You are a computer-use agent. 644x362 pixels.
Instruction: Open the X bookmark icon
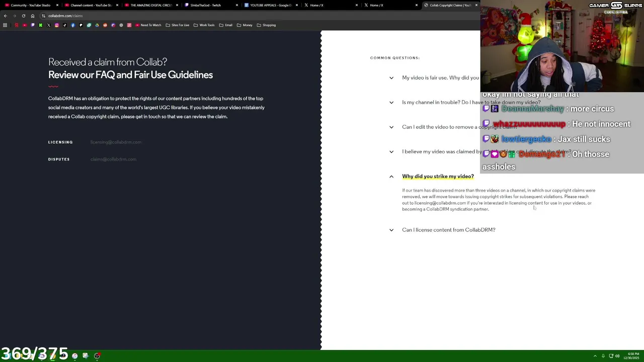(49, 25)
